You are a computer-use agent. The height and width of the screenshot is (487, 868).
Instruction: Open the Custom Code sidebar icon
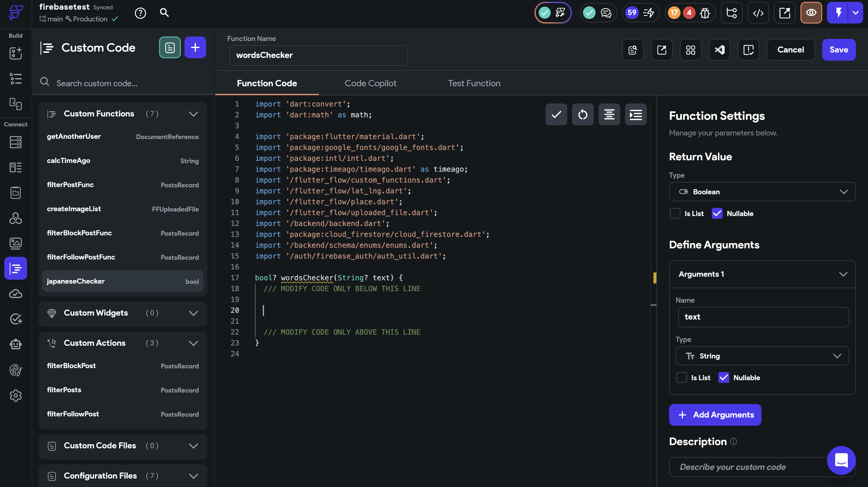(x=15, y=269)
